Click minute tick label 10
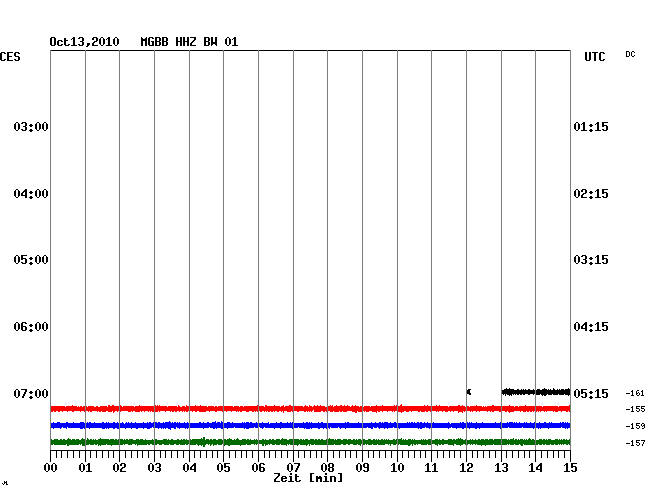This screenshot has width=650, height=494. [397, 468]
